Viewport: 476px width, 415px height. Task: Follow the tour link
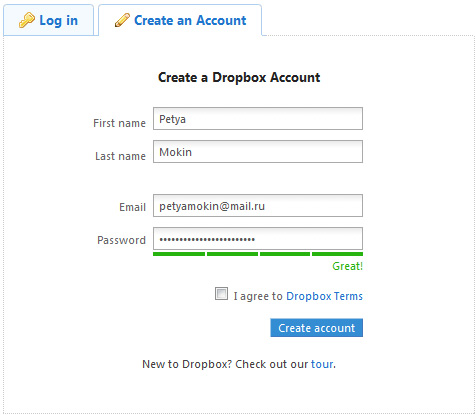[322, 364]
